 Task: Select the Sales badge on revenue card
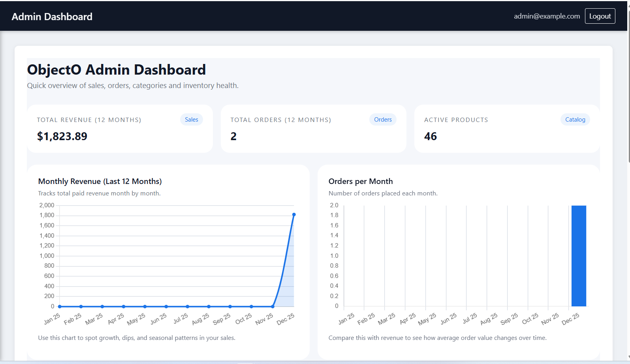coord(191,120)
